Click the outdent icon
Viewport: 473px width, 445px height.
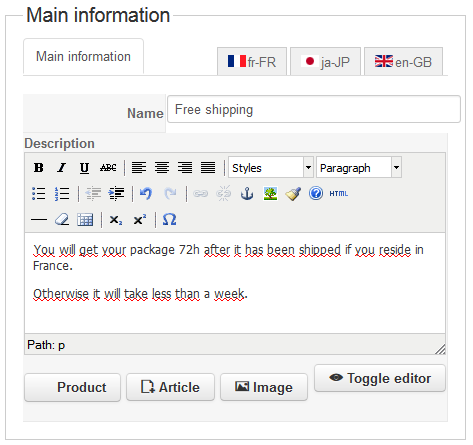click(93, 193)
